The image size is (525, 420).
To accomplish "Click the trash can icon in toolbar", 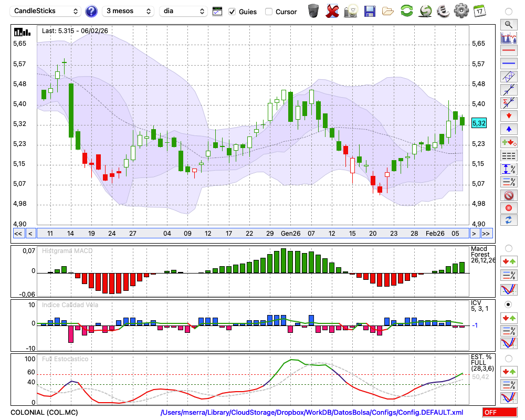I will coord(313,10).
